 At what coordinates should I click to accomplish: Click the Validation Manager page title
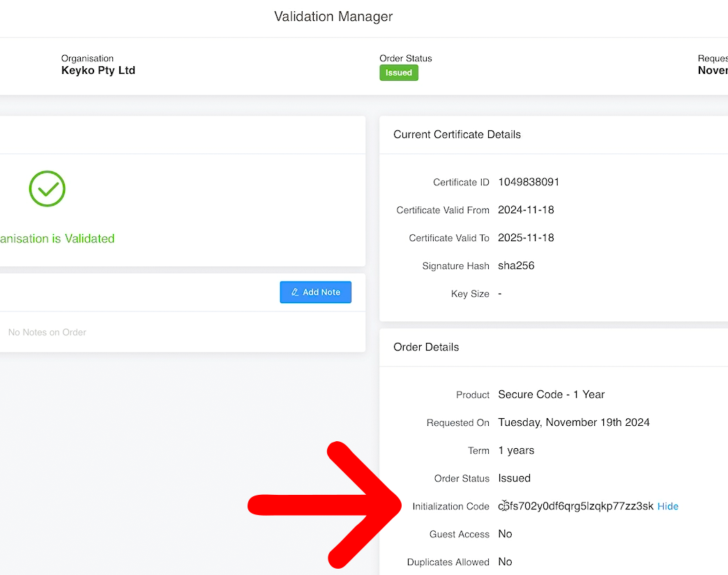[x=333, y=16]
